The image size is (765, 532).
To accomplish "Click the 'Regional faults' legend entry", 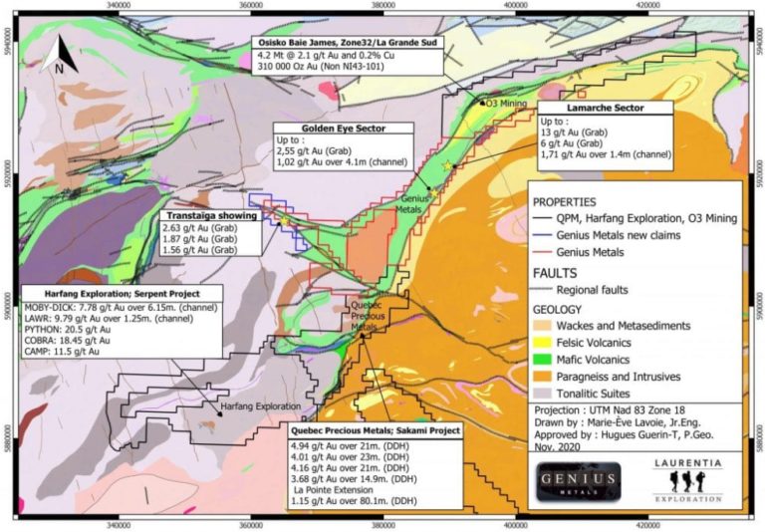I will tap(581, 290).
